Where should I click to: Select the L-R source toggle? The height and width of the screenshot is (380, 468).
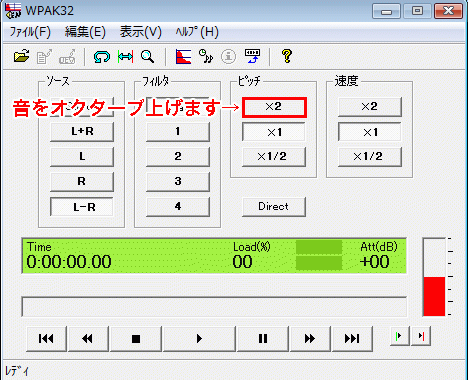point(82,207)
